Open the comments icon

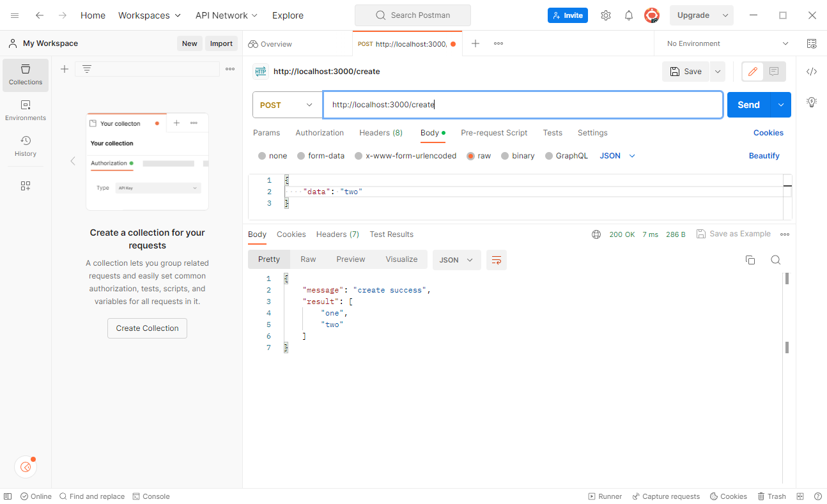coord(774,72)
